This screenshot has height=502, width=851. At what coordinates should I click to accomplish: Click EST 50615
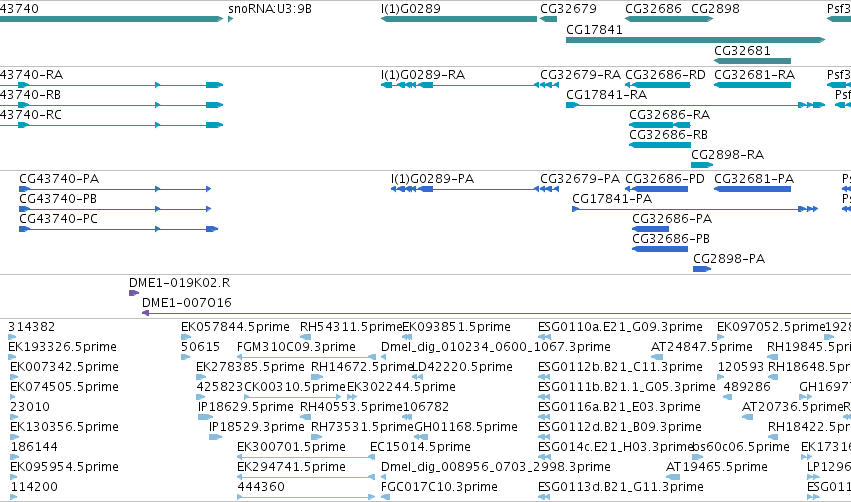click(x=185, y=357)
